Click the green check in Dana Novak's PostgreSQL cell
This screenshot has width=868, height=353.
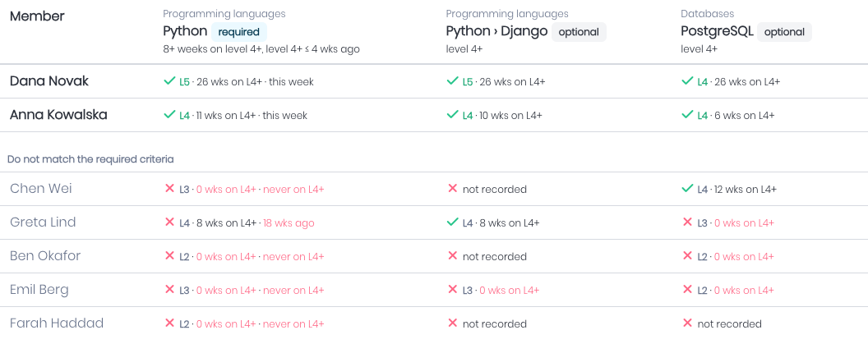pyautogui.click(x=687, y=81)
